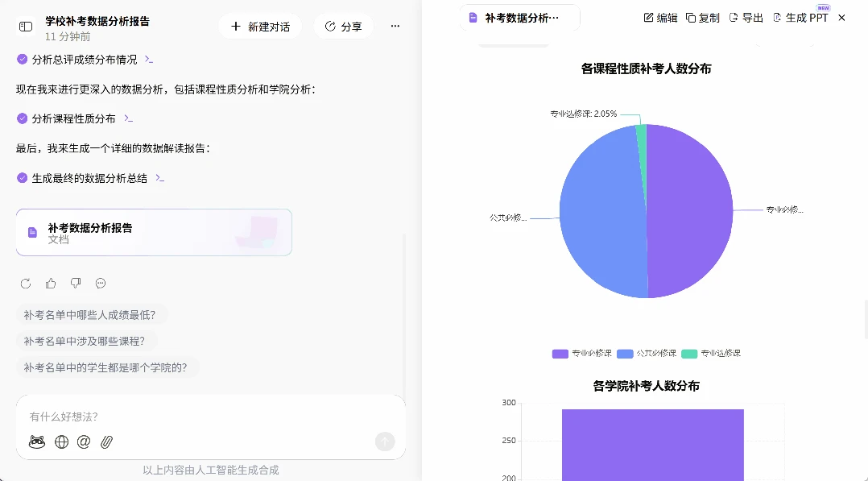Open the comment feedback bubble icon
Viewport: 868px width, 481px height.
[101, 284]
